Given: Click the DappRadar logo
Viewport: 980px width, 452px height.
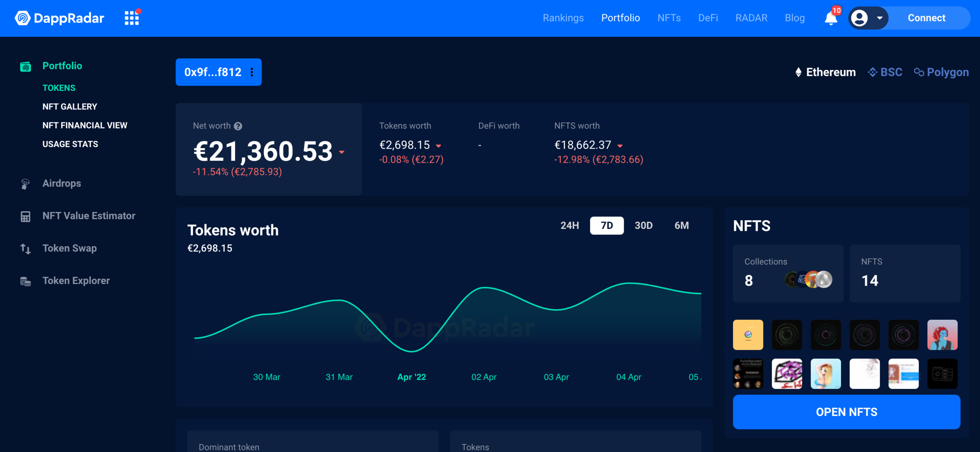Looking at the screenshot, I should 60,18.
